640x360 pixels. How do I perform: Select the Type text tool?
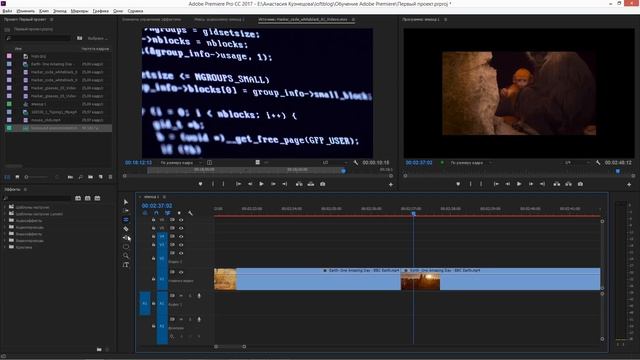coord(126,265)
